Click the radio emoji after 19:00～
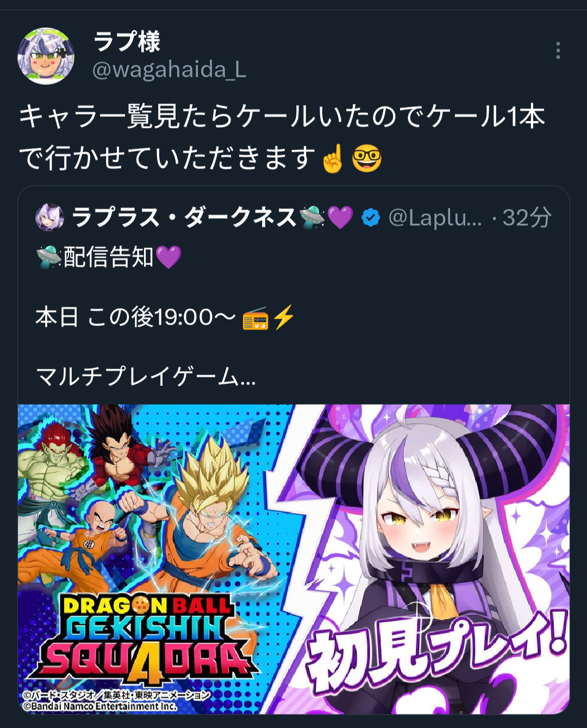 pos(255,318)
